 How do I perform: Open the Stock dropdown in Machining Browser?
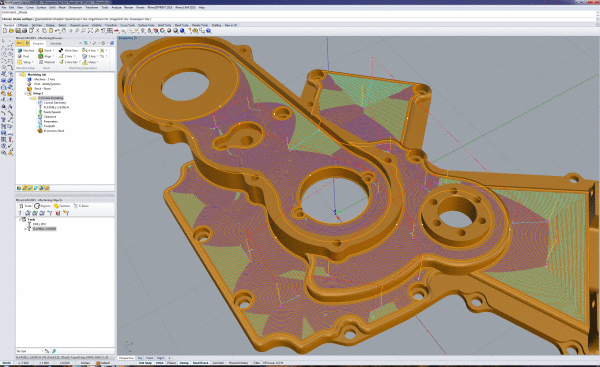tap(53, 50)
